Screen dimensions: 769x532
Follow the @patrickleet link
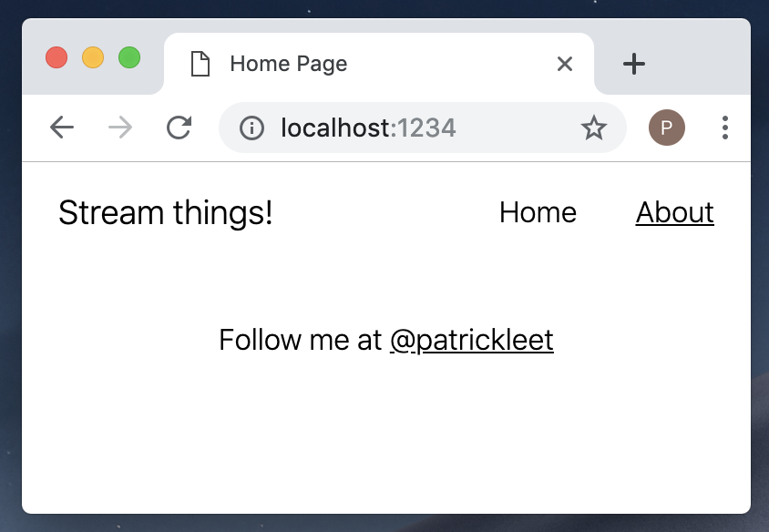tap(471, 340)
